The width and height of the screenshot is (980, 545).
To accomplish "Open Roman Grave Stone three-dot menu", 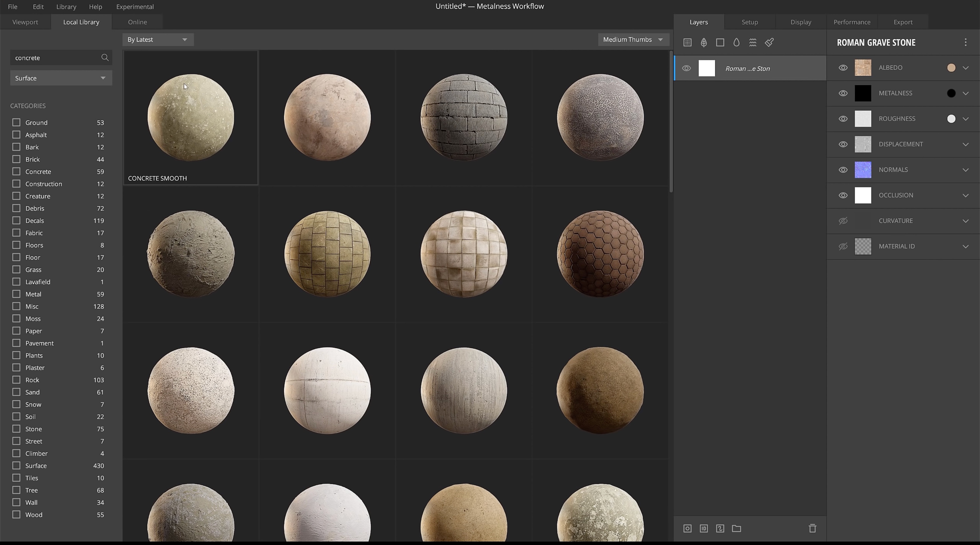I will (965, 42).
